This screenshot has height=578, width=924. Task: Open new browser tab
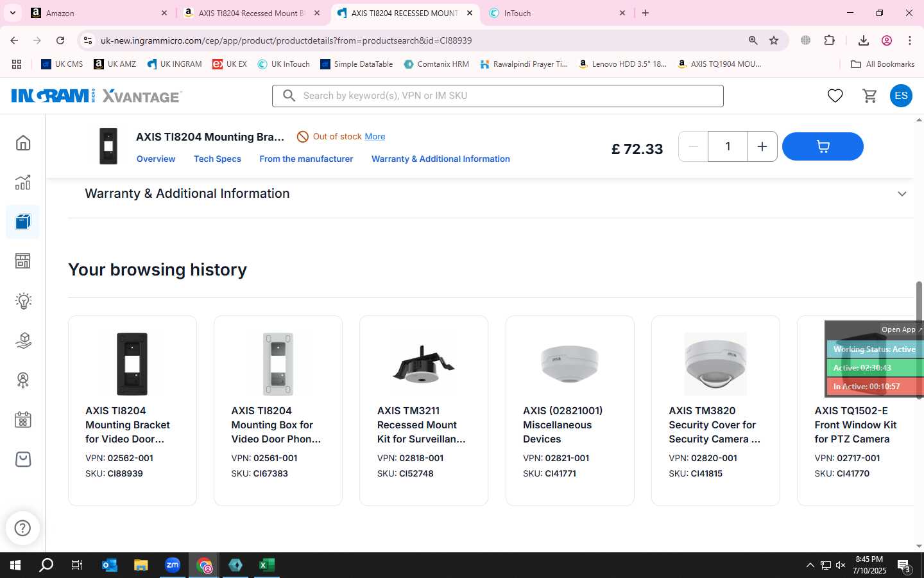pyautogui.click(x=646, y=13)
